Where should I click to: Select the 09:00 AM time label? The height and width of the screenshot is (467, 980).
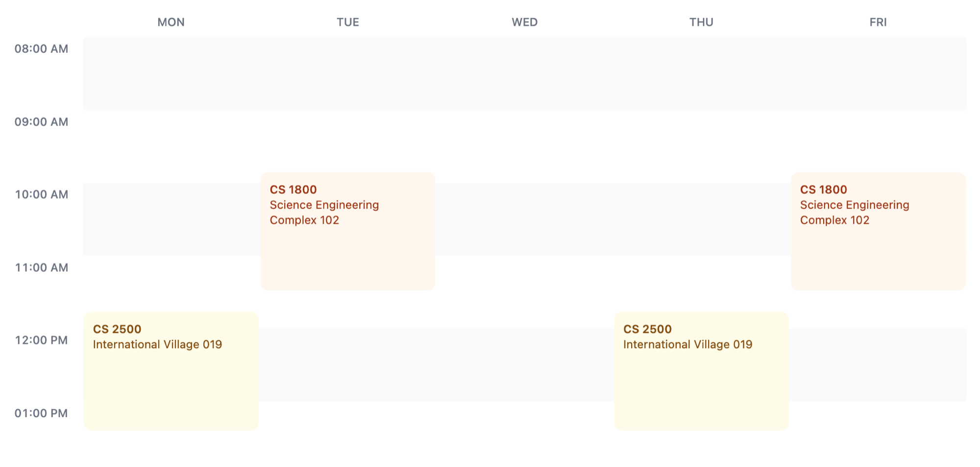pos(41,121)
